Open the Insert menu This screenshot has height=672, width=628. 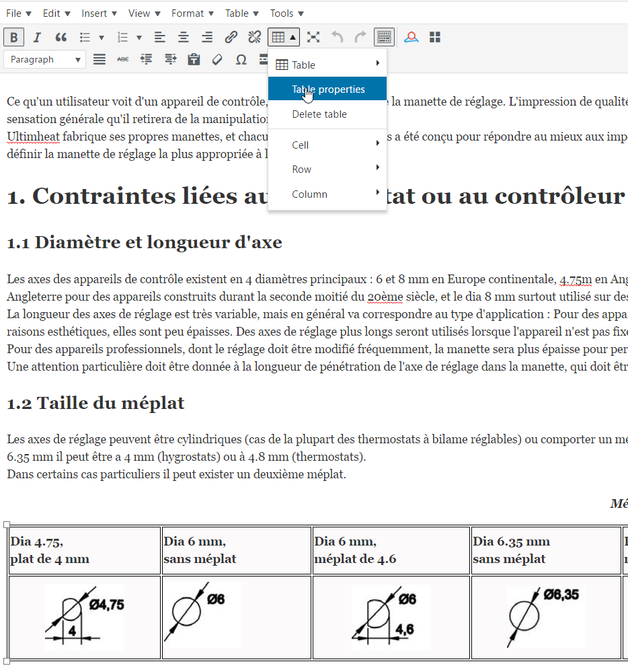pyautogui.click(x=99, y=13)
